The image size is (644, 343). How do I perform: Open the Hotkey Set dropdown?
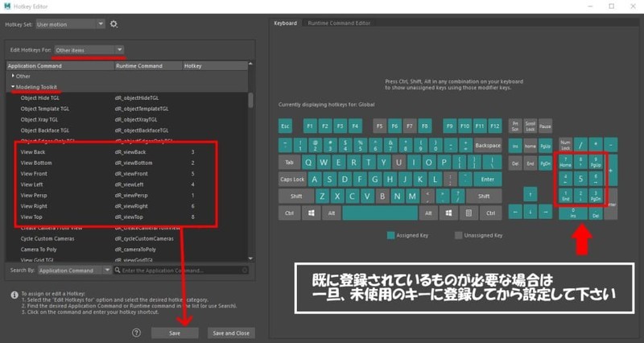(71, 24)
